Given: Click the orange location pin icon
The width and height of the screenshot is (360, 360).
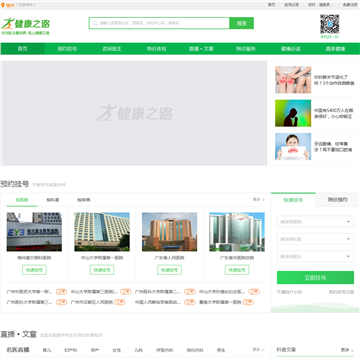Looking at the screenshot, I should pos(3,5).
